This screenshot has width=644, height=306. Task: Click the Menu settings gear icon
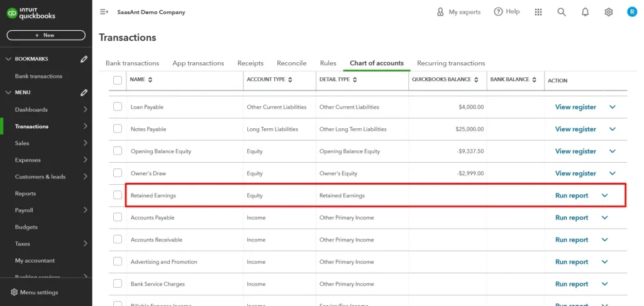(14, 292)
